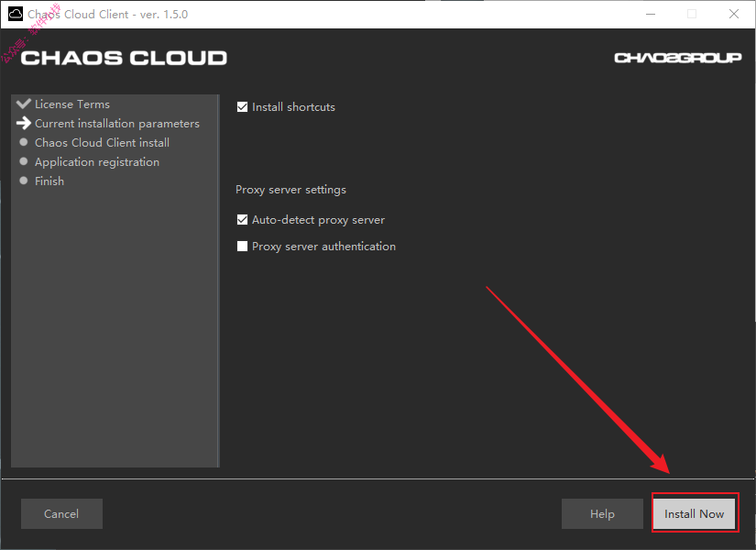This screenshot has width=756, height=550.
Task: Select the License Terms step
Action: point(72,104)
